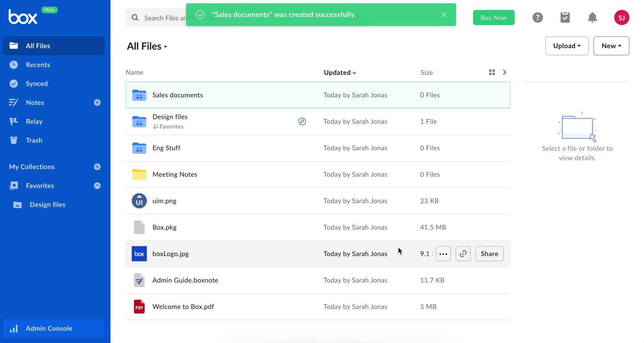The width and height of the screenshot is (644, 343).
Task: Click the Favorites collection icon
Action: click(x=14, y=186)
